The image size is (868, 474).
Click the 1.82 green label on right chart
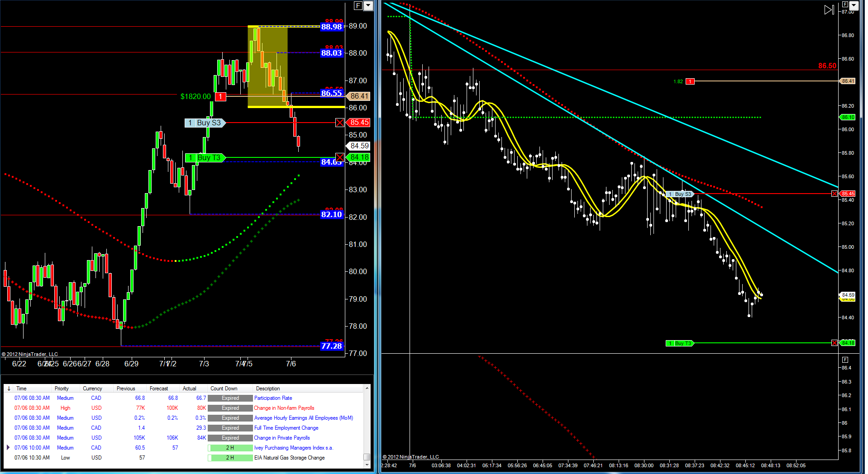[678, 81]
